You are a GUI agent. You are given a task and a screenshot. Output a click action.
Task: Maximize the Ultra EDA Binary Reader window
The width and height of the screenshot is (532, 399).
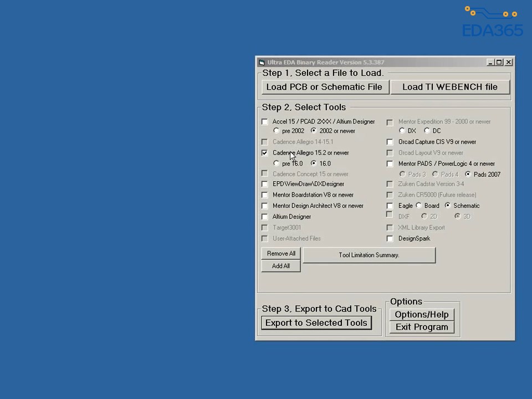point(499,63)
